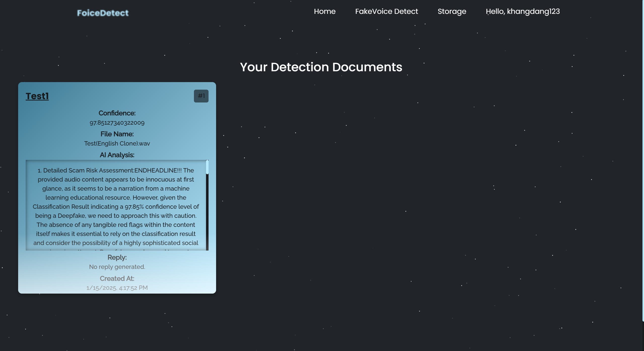
Task: Click the Confidence label
Action: point(117,113)
